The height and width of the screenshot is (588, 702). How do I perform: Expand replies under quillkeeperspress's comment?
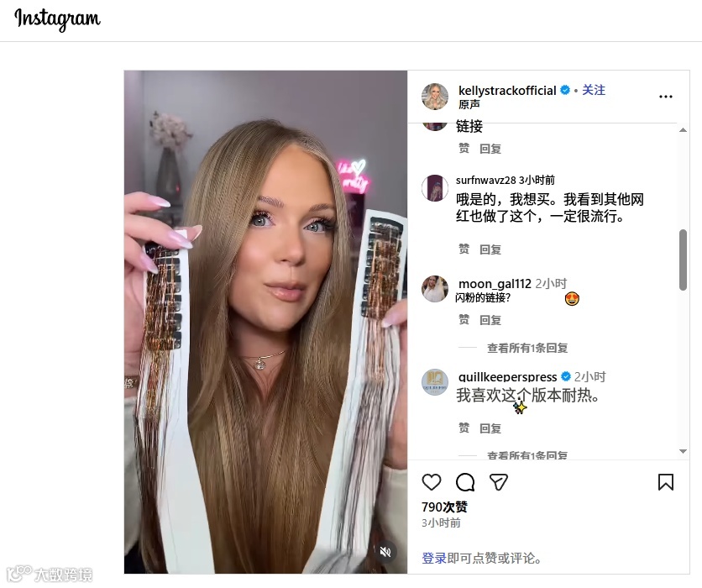tap(527, 455)
